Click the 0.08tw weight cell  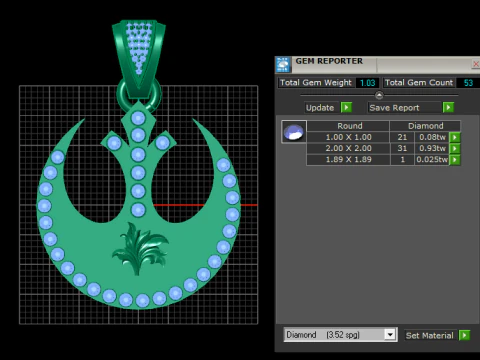tap(432, 137)
